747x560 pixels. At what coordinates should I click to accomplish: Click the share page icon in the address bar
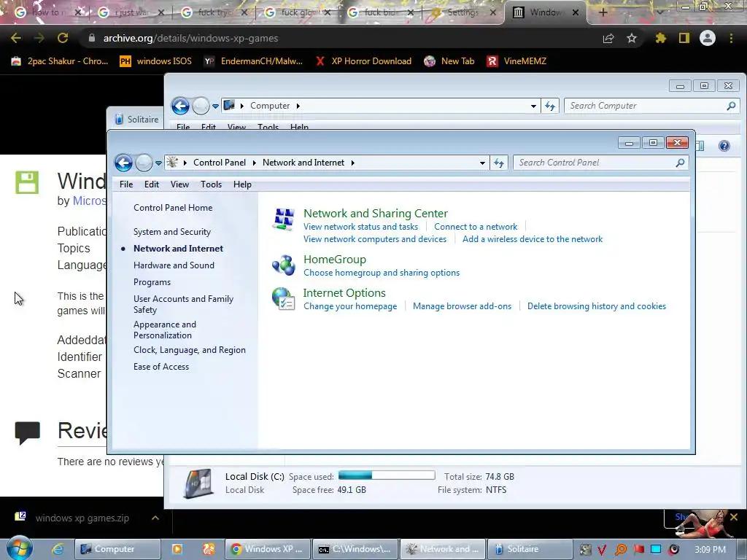tap(608, 38)
